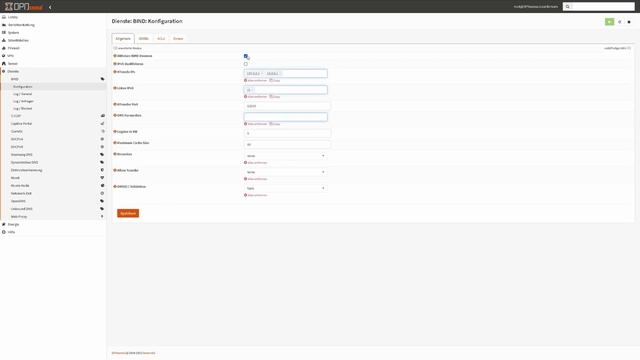Screen dimensions: 640x360
Task: Switch to the Zonen tab
Action: 178,38
